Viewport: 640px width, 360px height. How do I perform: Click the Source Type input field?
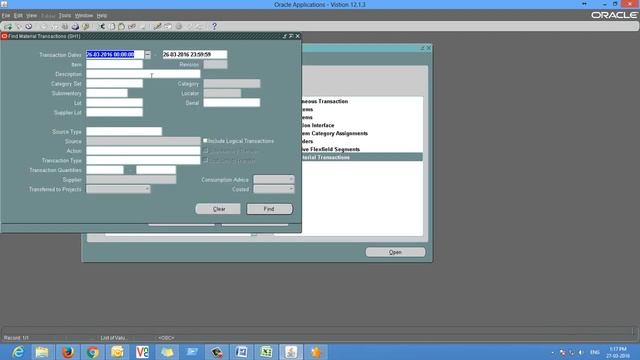tap(124, 131)
